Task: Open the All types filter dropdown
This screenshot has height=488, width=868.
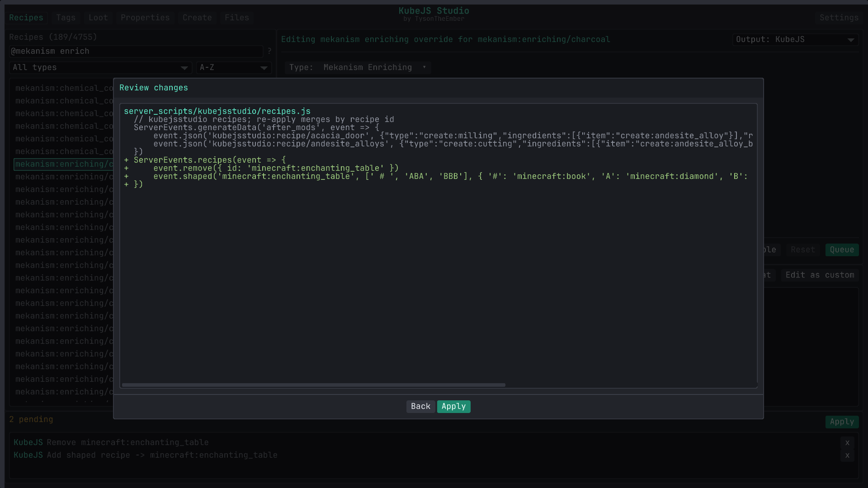Action: point(101,68)
